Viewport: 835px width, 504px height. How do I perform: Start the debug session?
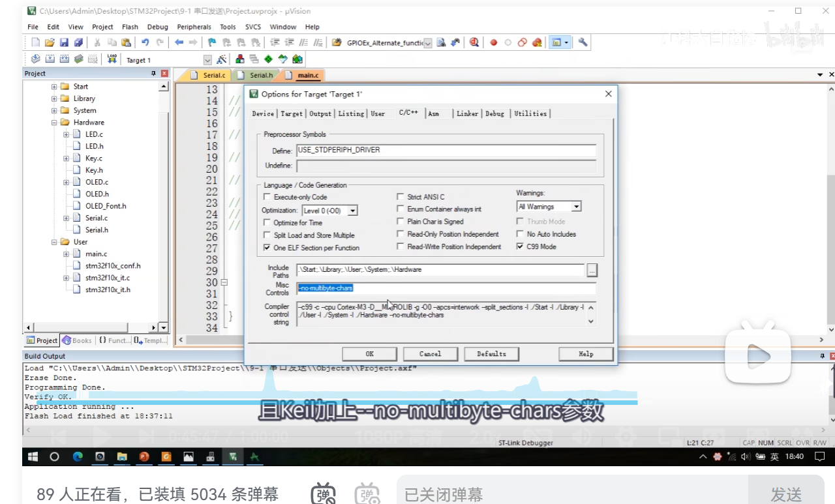tap(474, 42)
